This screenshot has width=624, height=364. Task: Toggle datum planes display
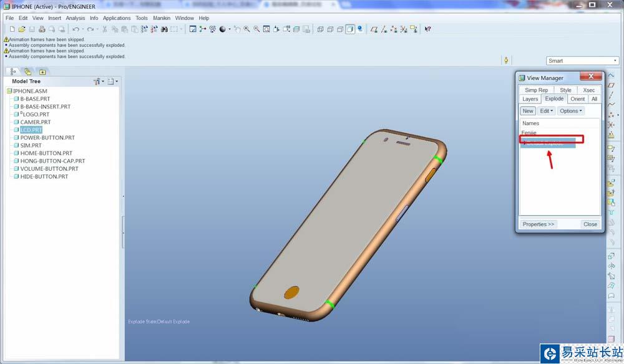point(374,29)
